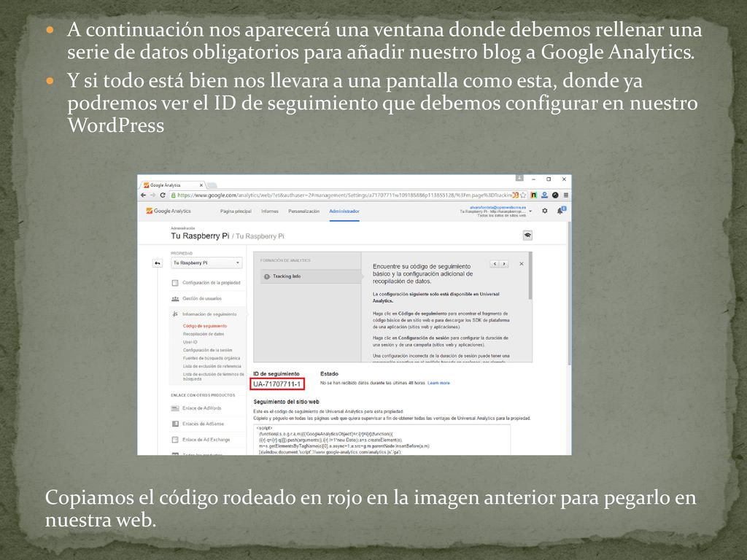Open Enlace de Ad Exchange
The image size is (747, 560).
click(x=206, y=440)
